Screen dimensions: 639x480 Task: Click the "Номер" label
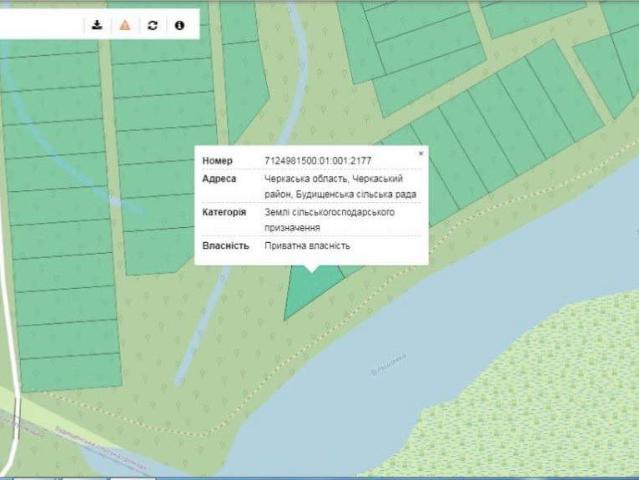click(217, 161)
